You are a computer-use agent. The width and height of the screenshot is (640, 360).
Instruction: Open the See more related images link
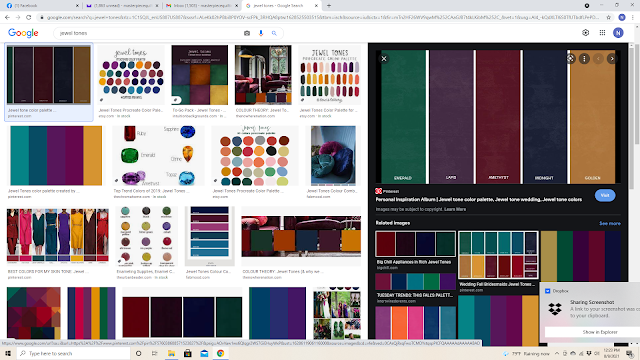coord(610,223)
